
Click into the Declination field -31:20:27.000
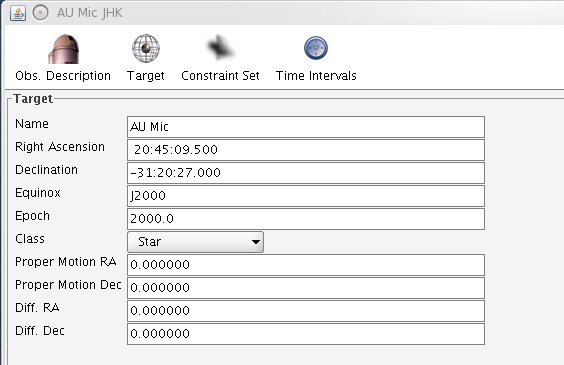click(x=306, y=173)
